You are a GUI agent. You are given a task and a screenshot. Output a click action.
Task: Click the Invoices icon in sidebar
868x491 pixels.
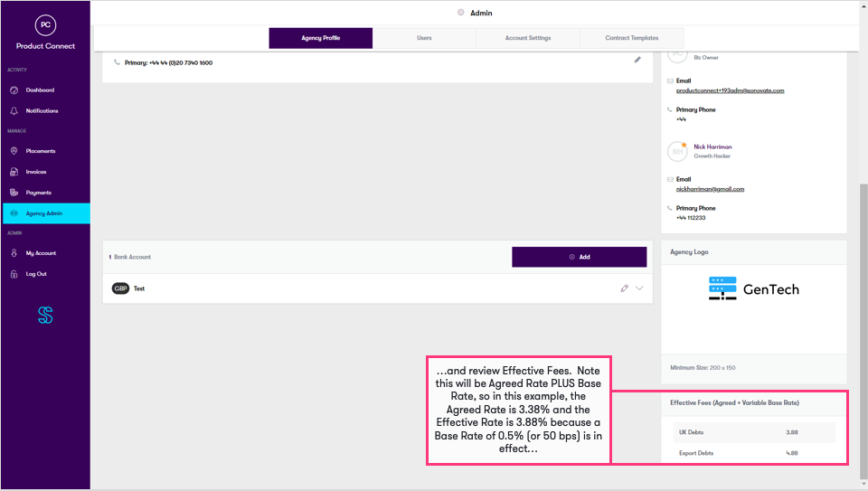click(x=14, y=172)
